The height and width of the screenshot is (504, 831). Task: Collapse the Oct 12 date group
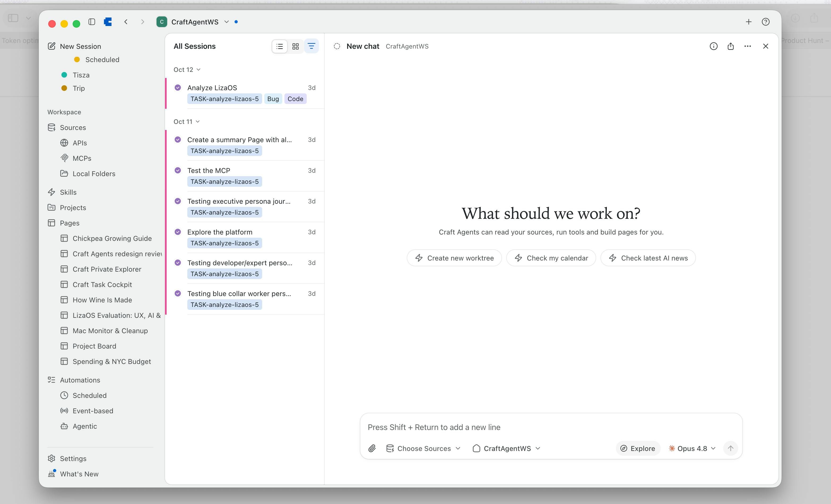point(187,69)
